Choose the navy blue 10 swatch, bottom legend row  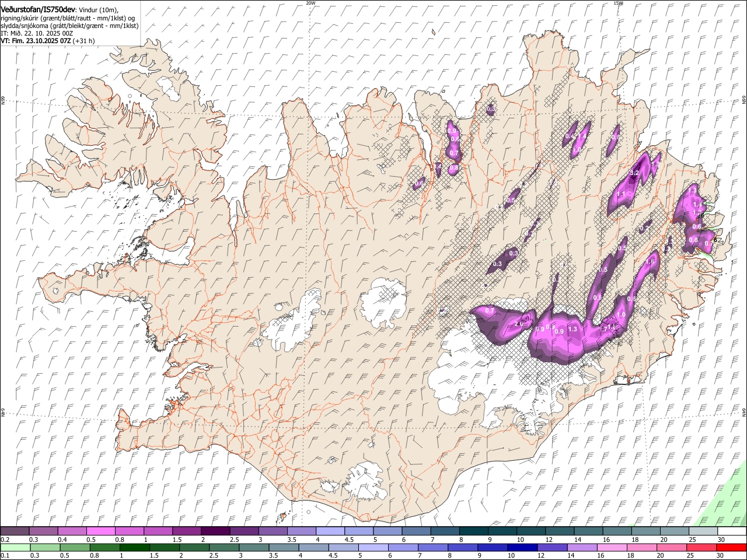tap(522, 548)
